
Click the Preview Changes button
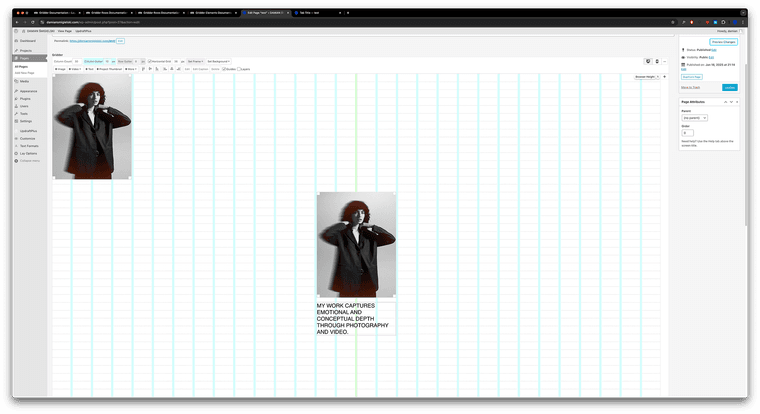pos(723,41)
